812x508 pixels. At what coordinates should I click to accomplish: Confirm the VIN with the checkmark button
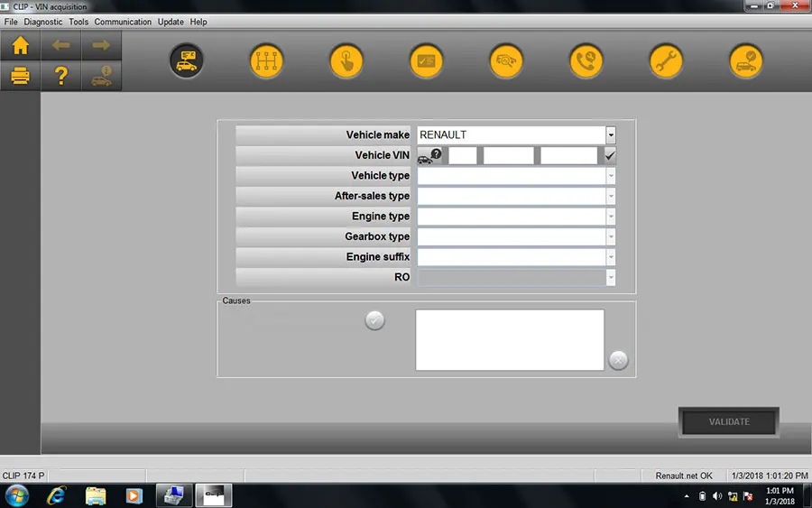(610, 155)
